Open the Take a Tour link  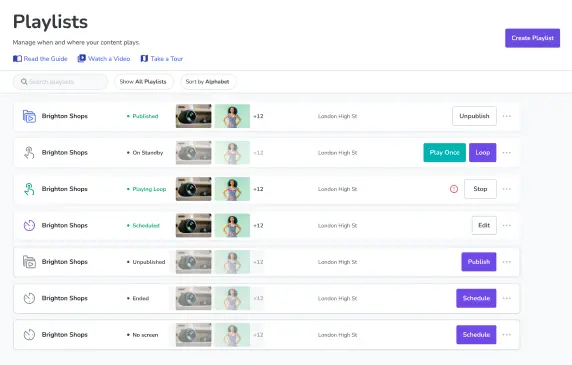(x=167, y=59)
